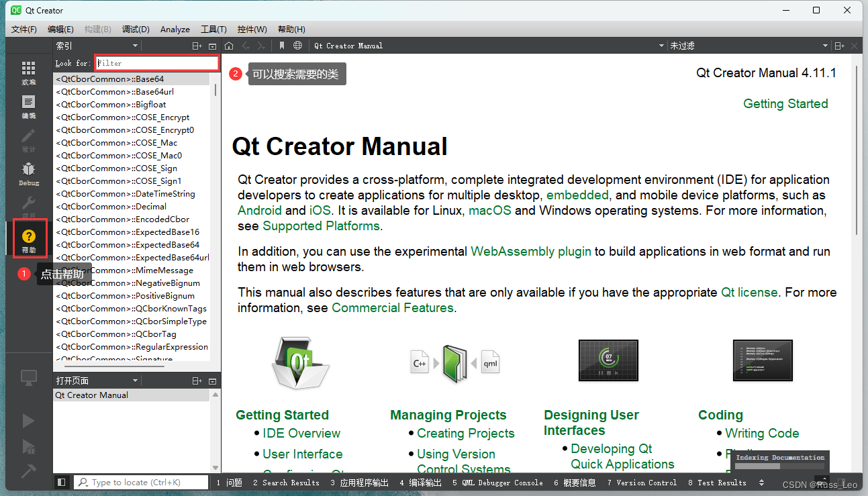This screenshot has width=868, height=496.
Task: Follow the Supported Platforms link
Action: coord(321,226)
